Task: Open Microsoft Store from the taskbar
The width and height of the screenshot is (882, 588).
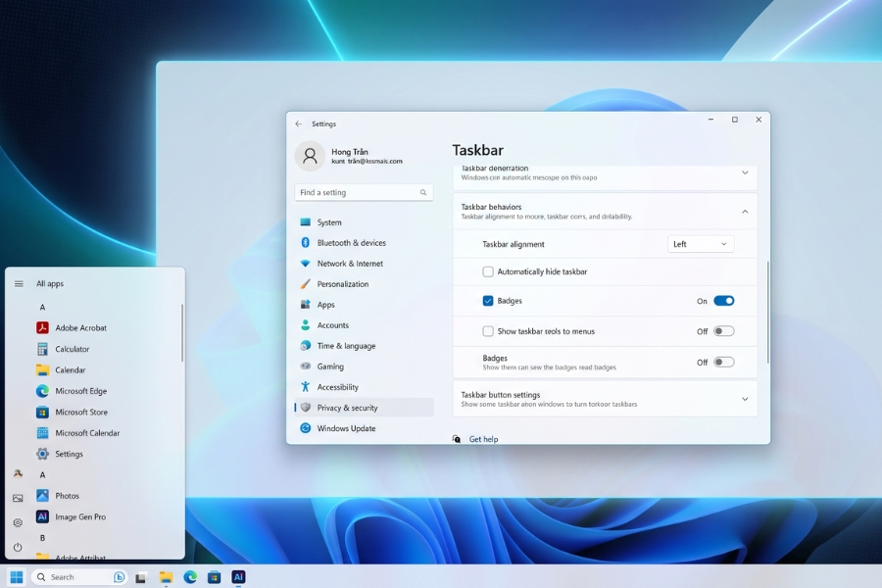Action: tap(214, 577)
